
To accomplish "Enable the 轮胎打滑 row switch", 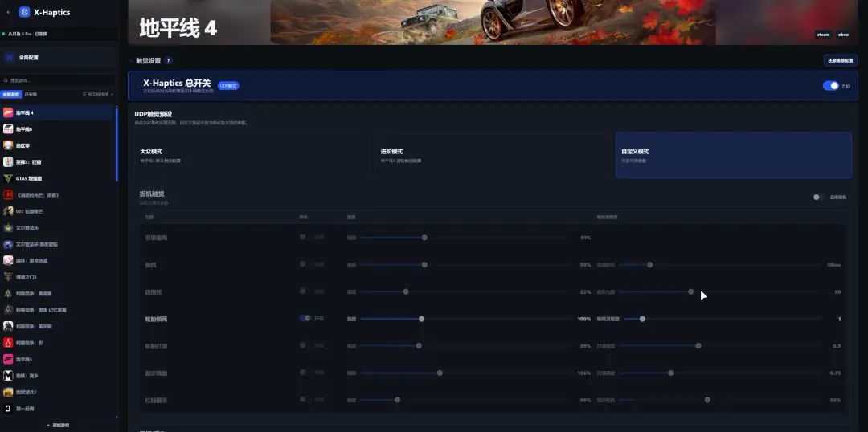I will pos(305,345).
